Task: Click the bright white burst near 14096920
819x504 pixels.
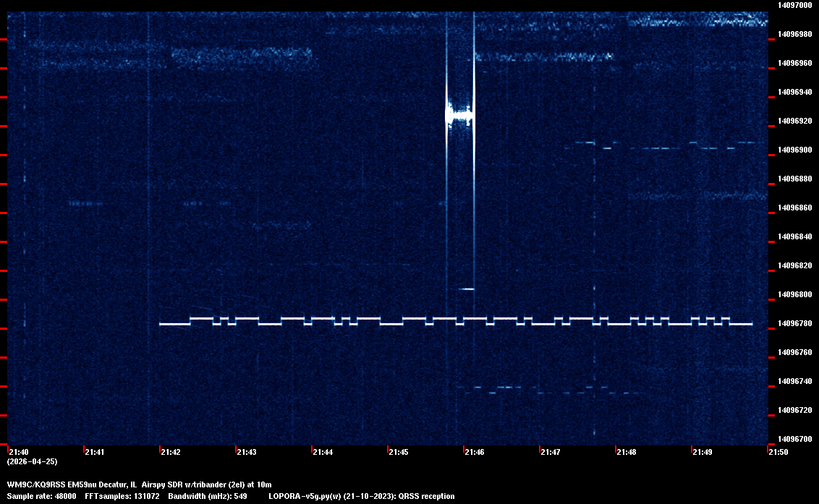Action: point(459,114)
